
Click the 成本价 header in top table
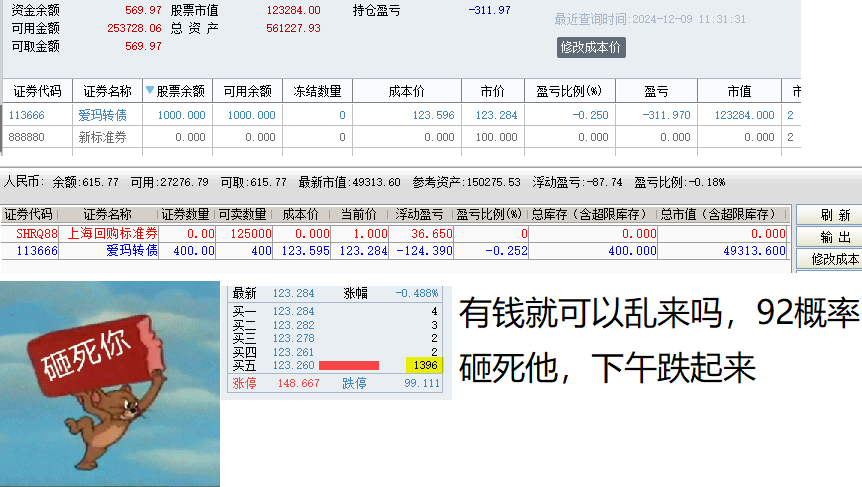tap(406, 91)
